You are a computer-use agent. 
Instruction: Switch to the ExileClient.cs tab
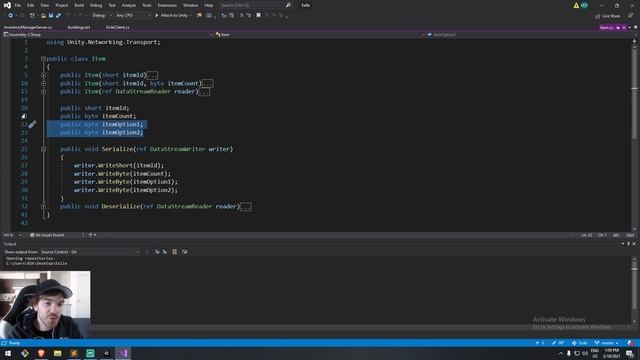point(118,27)
